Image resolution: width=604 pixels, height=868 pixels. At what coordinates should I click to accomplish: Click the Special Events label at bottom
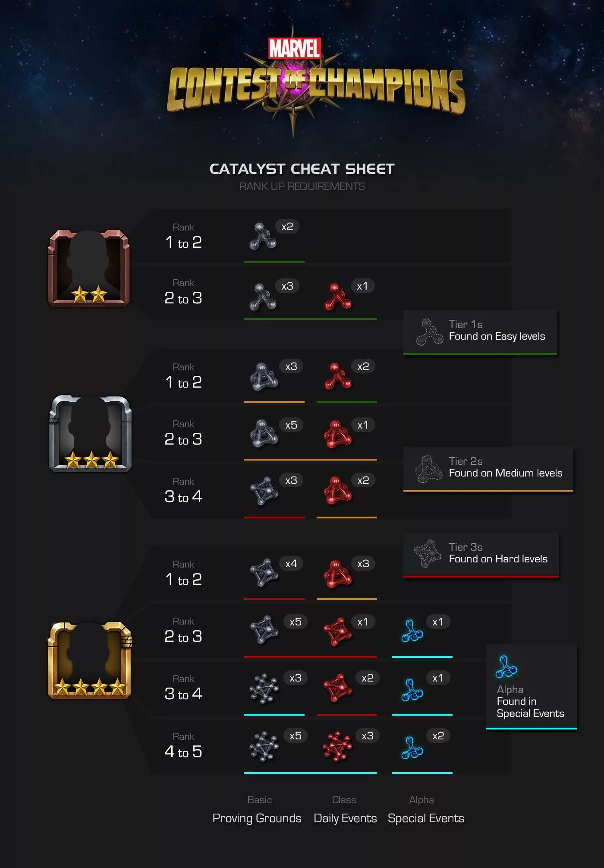click(426, 818)
